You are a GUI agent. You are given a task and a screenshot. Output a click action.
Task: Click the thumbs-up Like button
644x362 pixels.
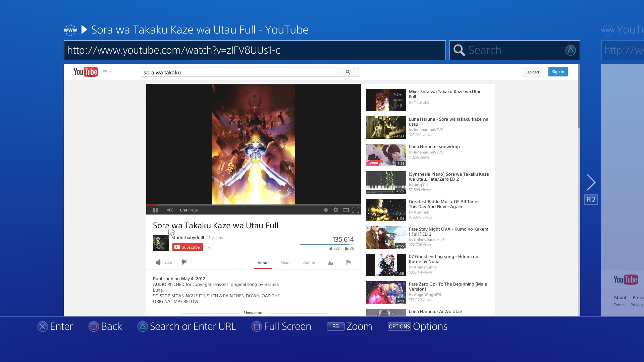(x=164, y=262)
